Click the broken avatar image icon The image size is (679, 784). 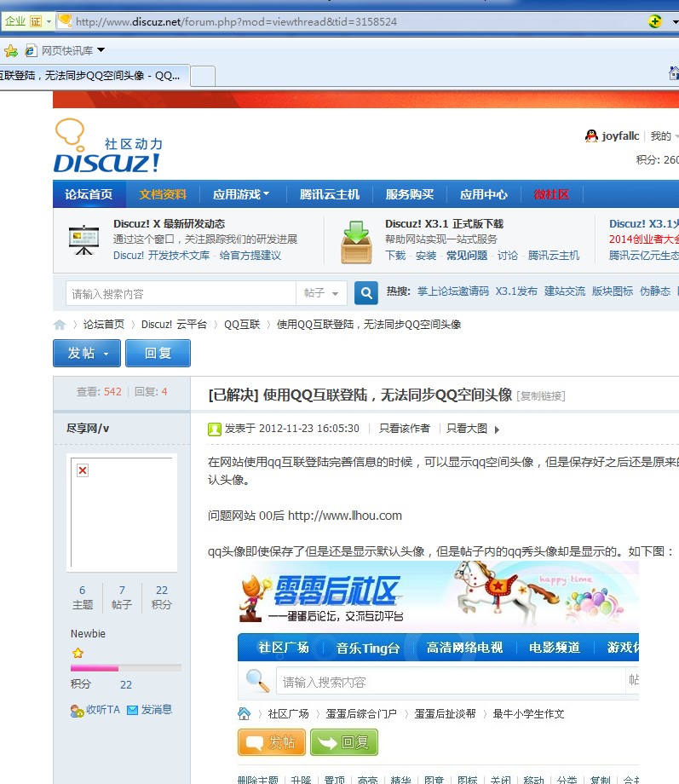[83, 470]
